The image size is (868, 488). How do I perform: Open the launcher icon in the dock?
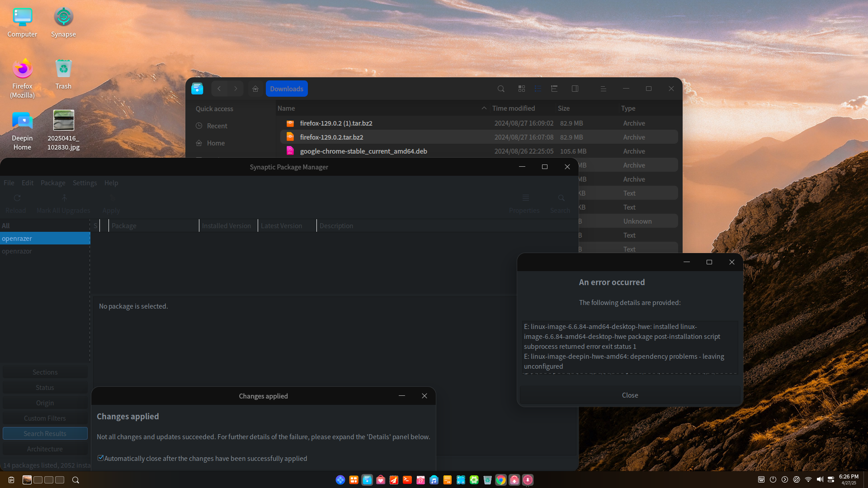[340, 480]
